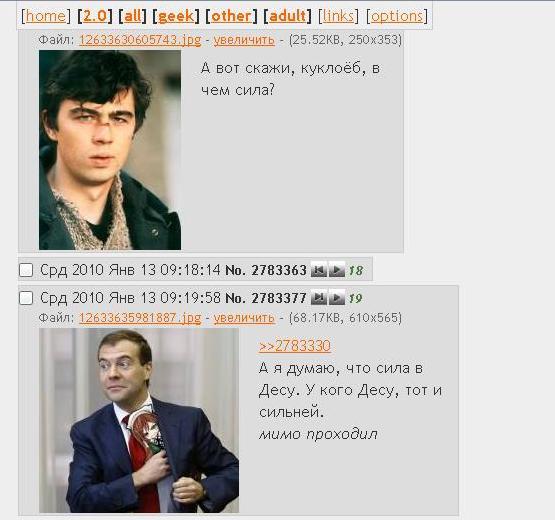Open the suited man thumbnail image
The width and height of the screenshot is (555, 520).
[139, 420]
